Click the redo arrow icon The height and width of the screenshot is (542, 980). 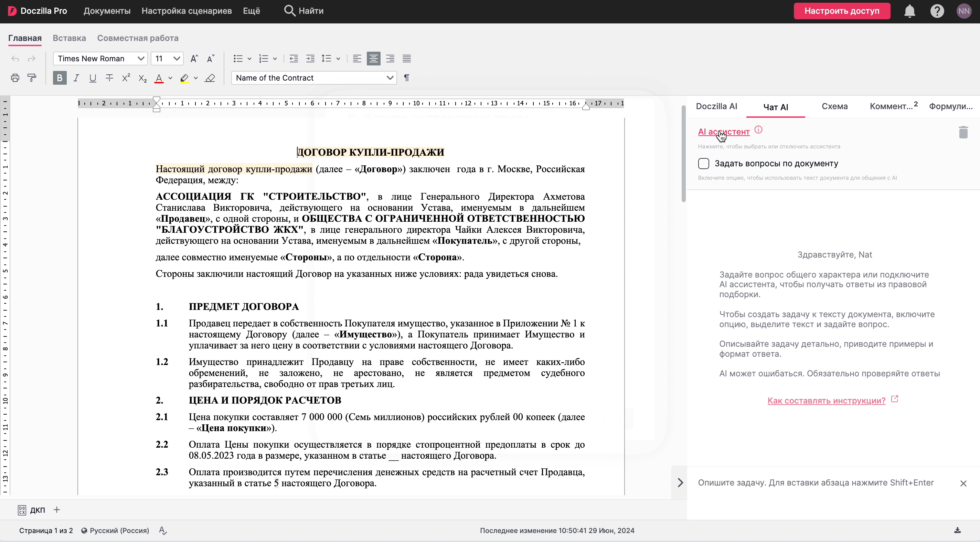click(x=32, y=59)
